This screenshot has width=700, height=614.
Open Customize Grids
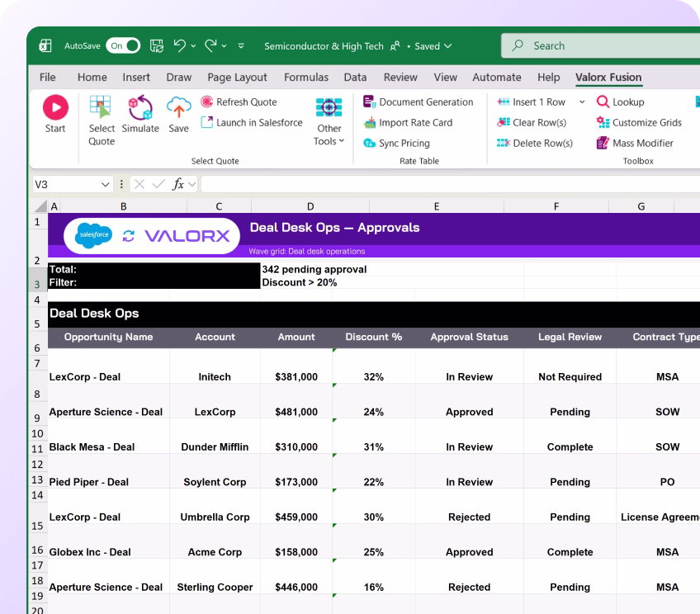coord(639,122)
